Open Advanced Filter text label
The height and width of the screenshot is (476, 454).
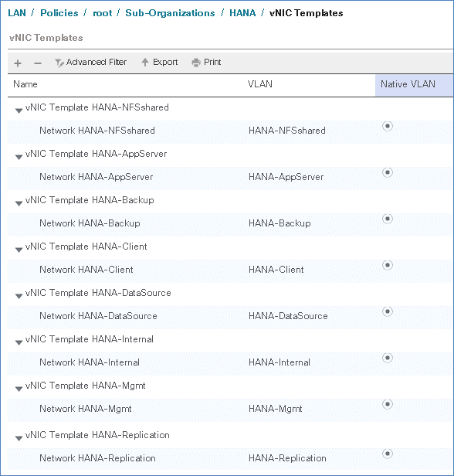(97, 62)
